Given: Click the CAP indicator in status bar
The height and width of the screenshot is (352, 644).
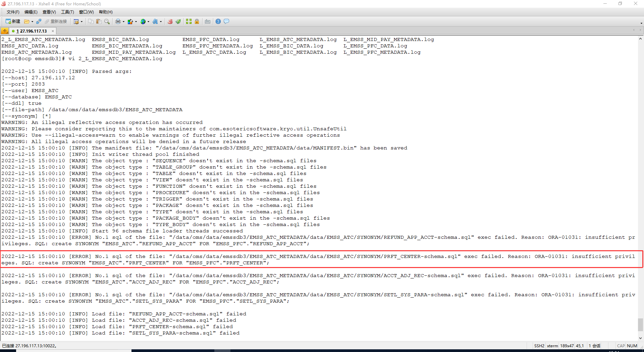Looking at the screenshot, I should coord(621,346).
